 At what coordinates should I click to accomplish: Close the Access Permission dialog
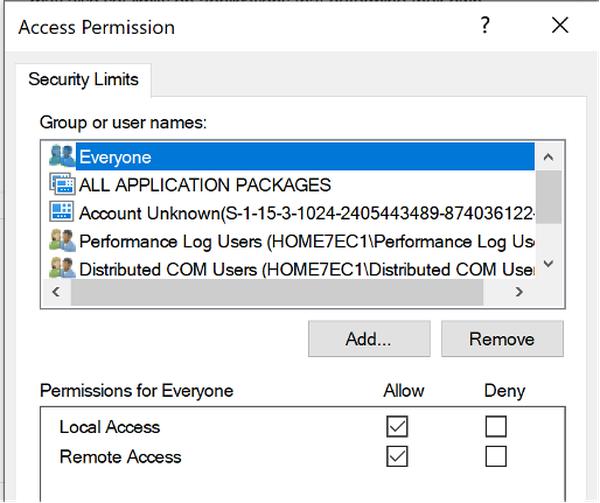[x=560, y=26]
